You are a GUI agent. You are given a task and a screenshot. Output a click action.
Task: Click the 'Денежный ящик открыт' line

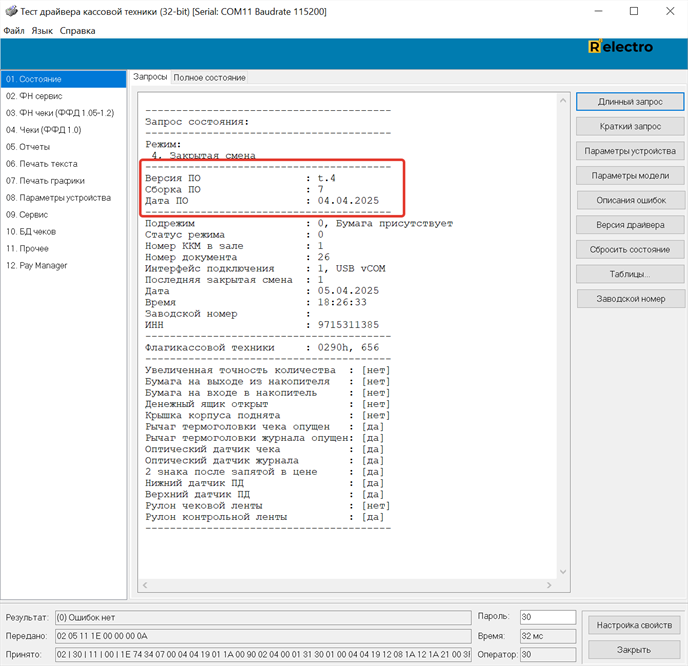(268, 404)
